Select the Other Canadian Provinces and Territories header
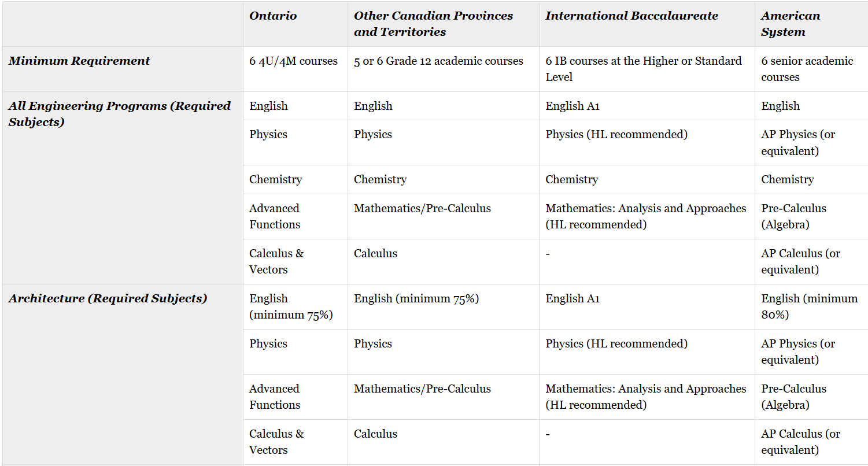Image resolution: width=868 pixels, height=466 pixels. 433,24
